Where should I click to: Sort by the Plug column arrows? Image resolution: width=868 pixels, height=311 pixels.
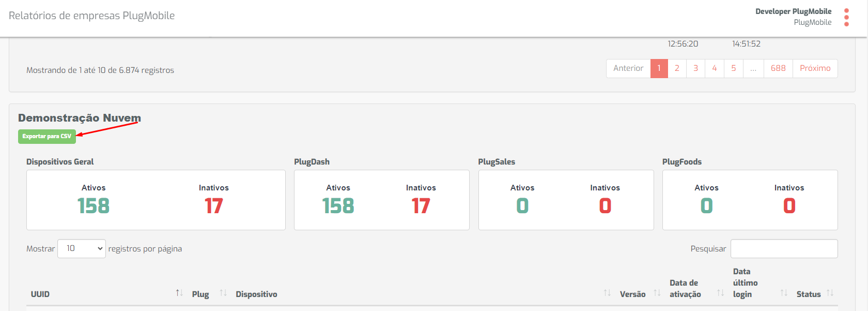point(223,293)
